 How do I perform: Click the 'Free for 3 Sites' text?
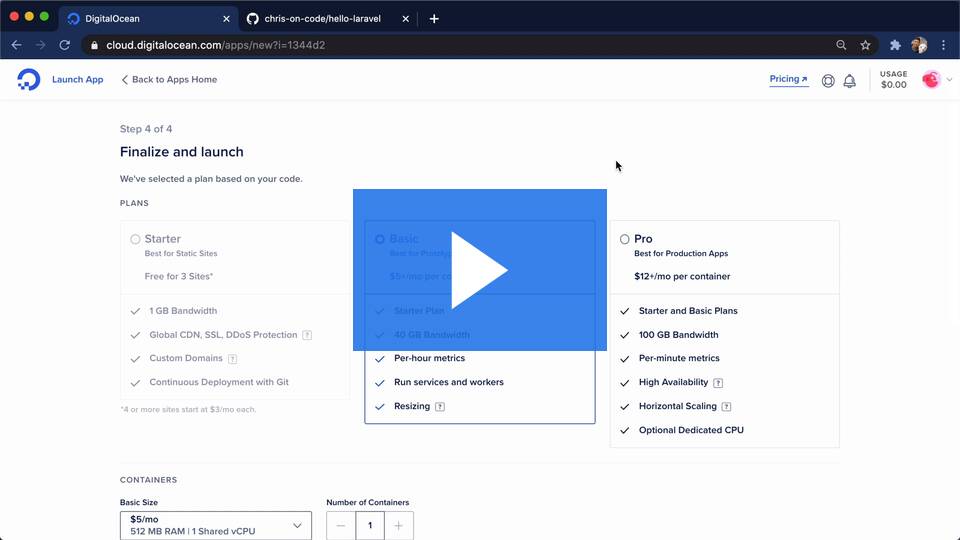pyautogui.click(x=178, y=277)
